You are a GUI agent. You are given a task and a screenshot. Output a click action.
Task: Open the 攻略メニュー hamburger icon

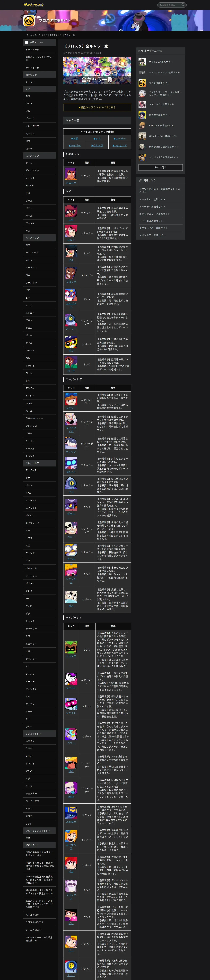[x=26, y=42]
